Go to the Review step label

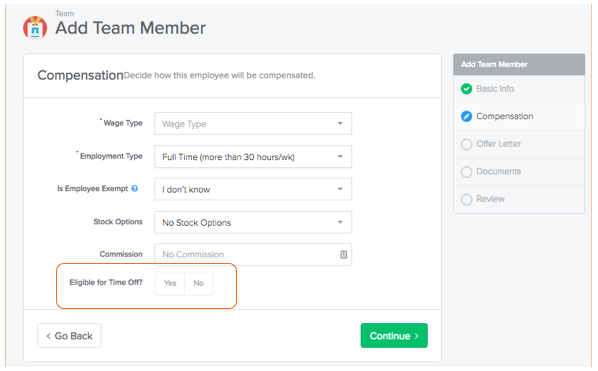pos(490,199)
